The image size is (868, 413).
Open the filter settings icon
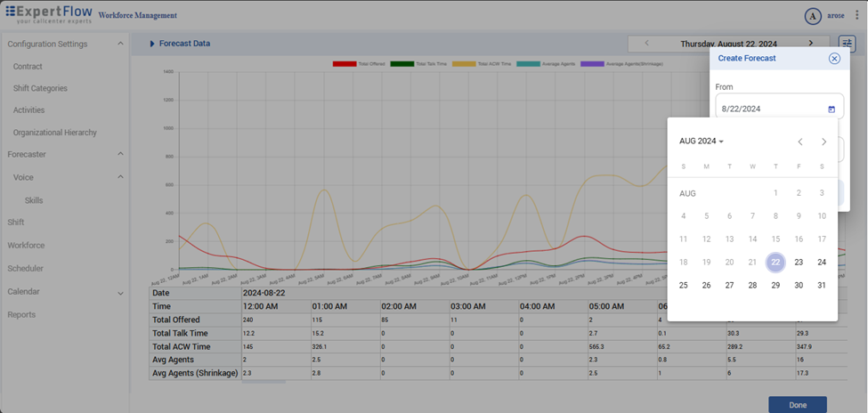point(847,44)
